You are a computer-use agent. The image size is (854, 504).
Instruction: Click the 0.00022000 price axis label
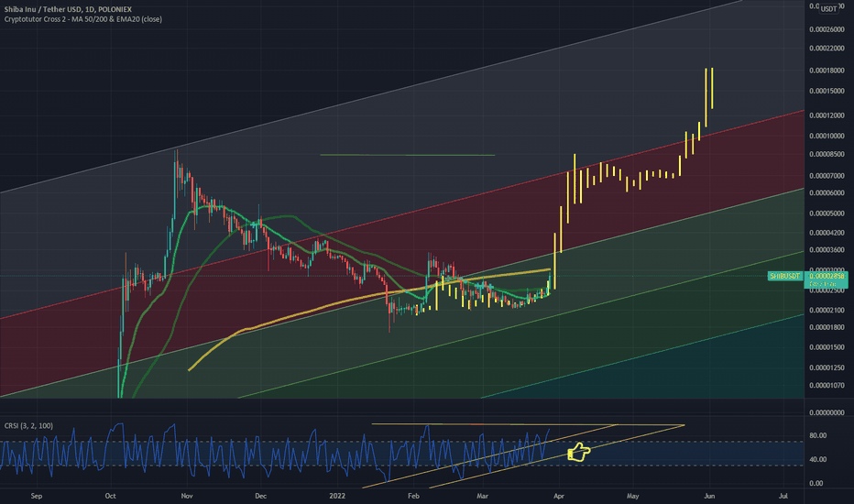pyautogui.click(x=827, y=49)
